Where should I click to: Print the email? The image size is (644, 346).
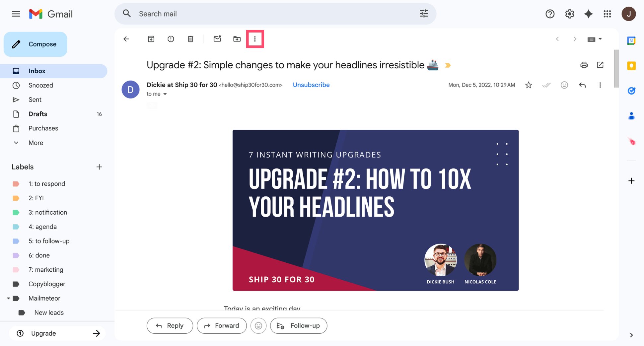point(584,65)
